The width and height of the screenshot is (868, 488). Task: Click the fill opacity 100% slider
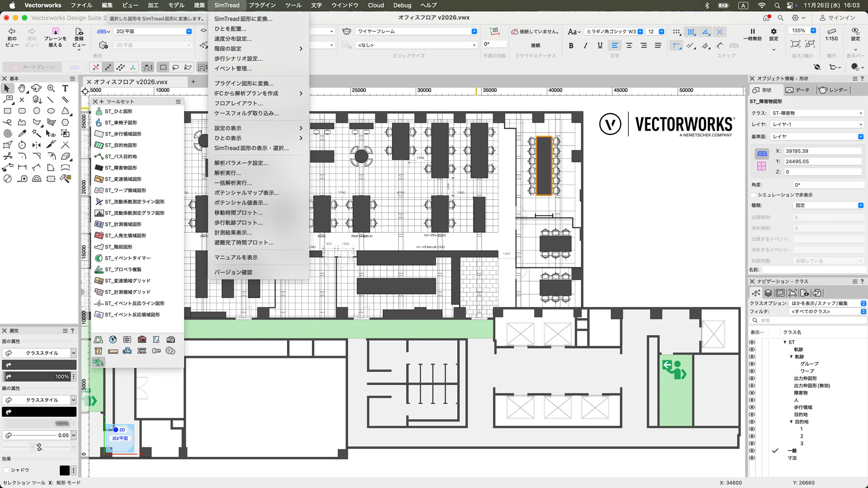click(37, 377)
